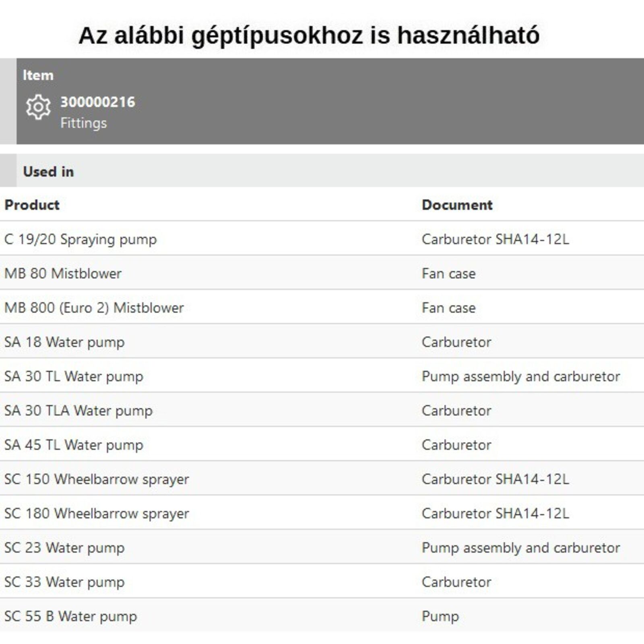Open SC 23 Water pump product
The image size is (644, 644).
(64, 548)
